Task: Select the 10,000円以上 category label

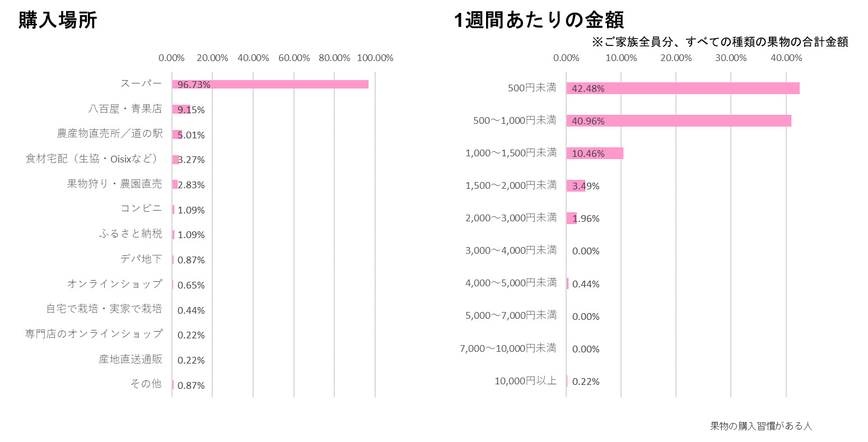Action: click(x=525, y=381)
